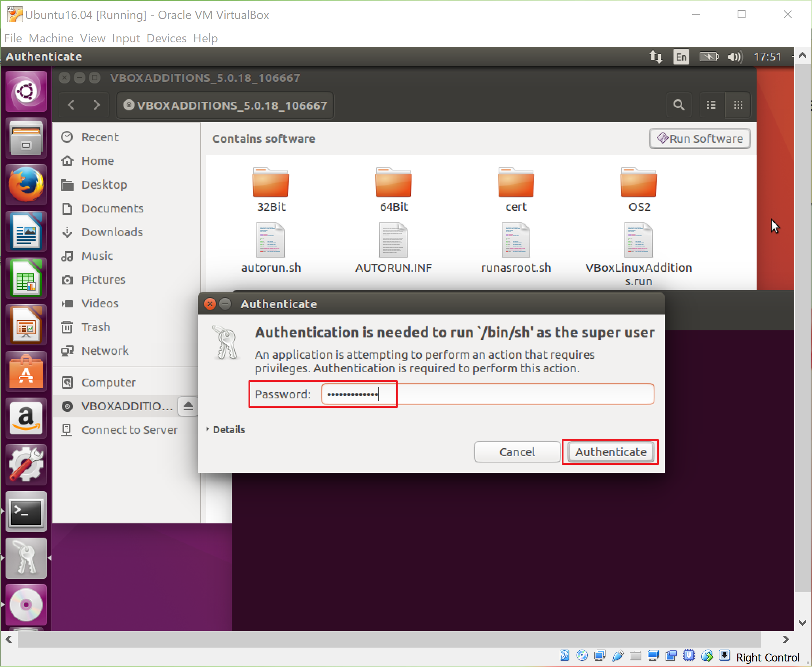Select AUTORUN.INF file
Image resolution: width=812 pixels, height=667 pixels.
(x=394, y=248)
